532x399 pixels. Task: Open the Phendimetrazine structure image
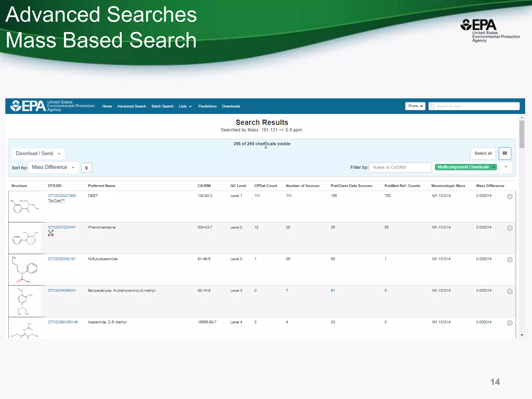click(25, 238)
